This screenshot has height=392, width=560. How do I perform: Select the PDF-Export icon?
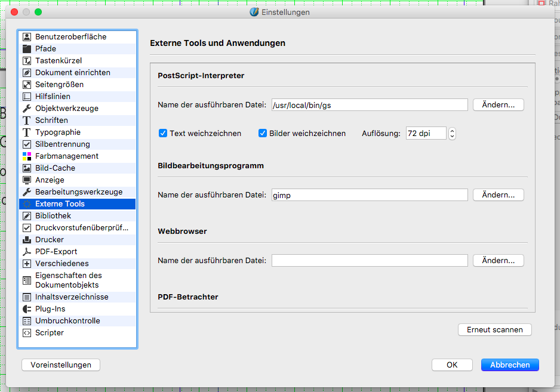coord(26,252)
